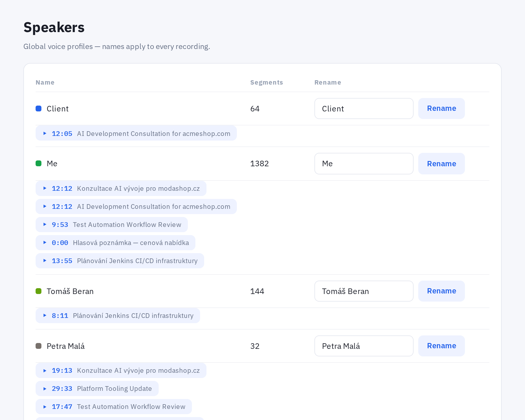Click the Rename button for Client
525x420 pixels.
tap(441, 108)
